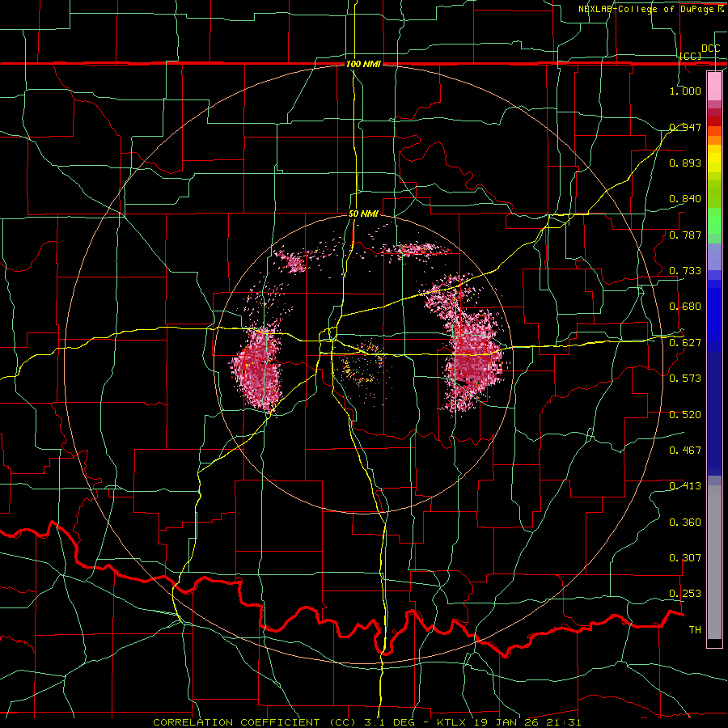Click the [CC] label above color scale

click(x=691, y=56)
